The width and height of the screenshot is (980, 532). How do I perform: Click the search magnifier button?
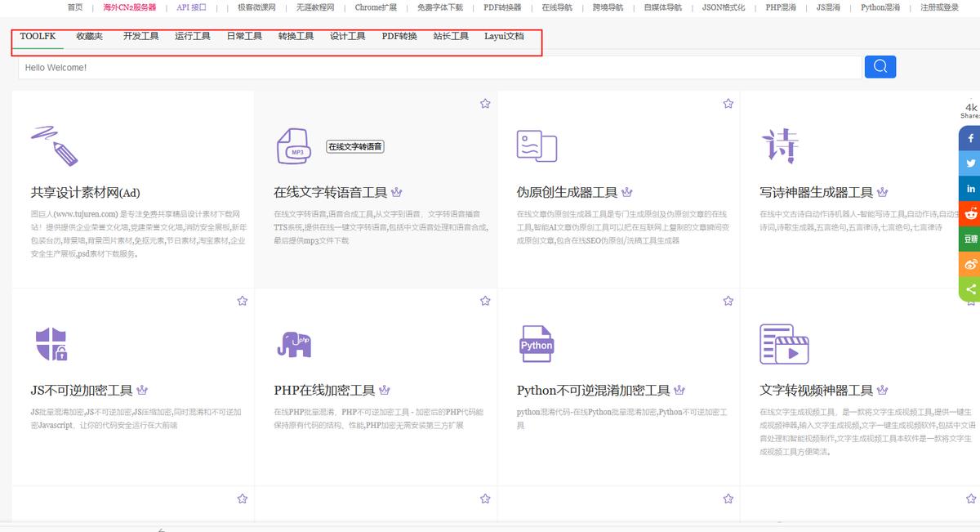point(880,66)
